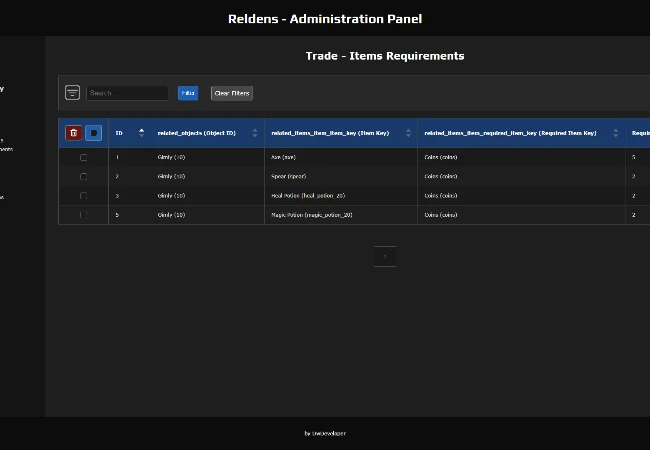Sort by the Required Item Key column arrows
The width and height of the screenshot is (650, 450).
coord(615,133)
